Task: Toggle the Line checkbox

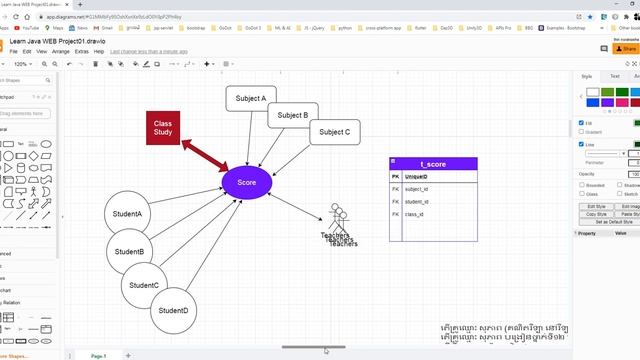Action: tap(581, 144)
